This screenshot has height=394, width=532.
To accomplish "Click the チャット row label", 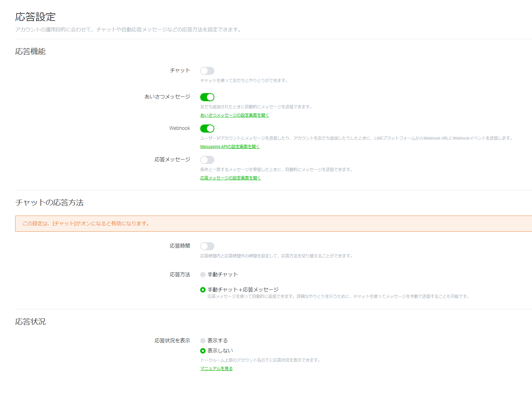I will (x=180, y=71).
